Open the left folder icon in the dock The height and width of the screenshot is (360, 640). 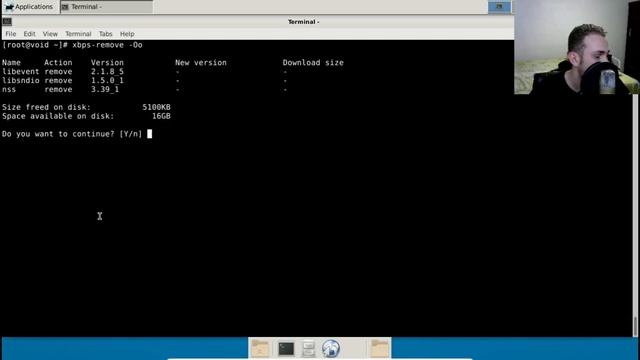[x=260, y=349]
